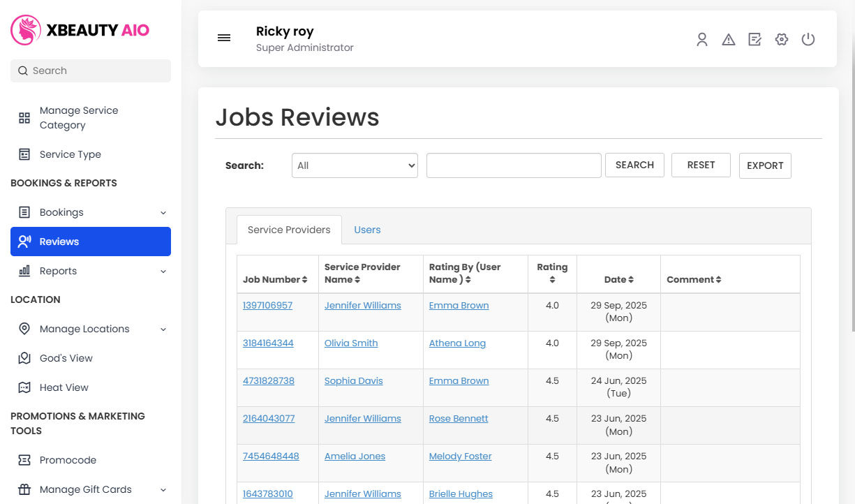Open the All search filter dropdown

(x=355, y=165)
